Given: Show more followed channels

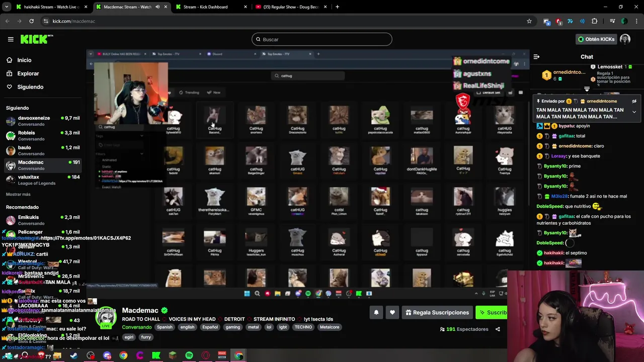Looking at the screenshot, I should [18, 194].
